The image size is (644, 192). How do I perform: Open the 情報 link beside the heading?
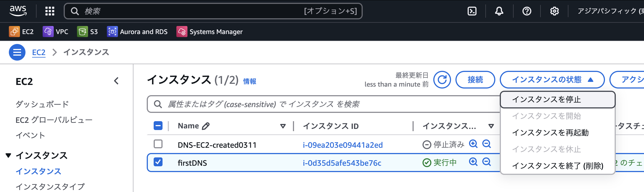point(249,81)
